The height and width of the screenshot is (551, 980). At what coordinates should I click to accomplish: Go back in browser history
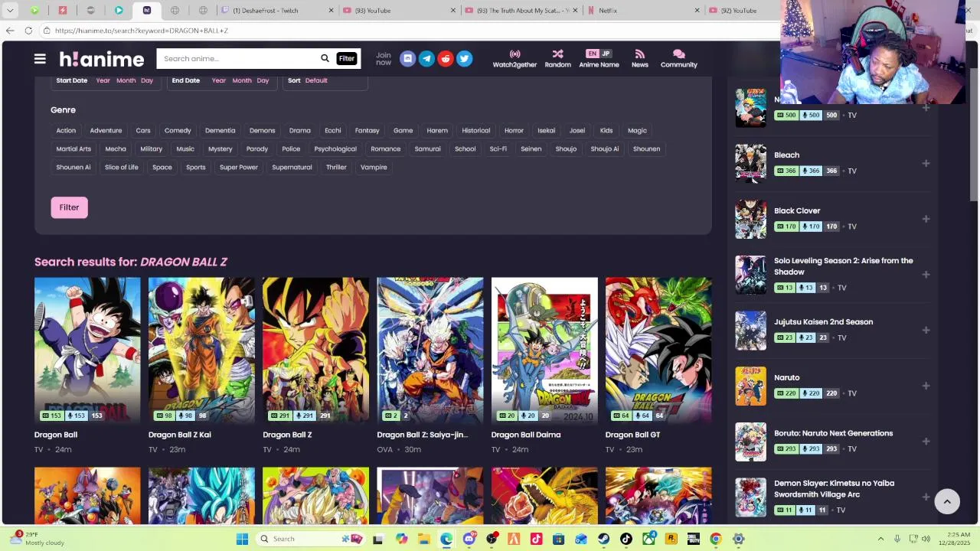click(x=9, y=31)
